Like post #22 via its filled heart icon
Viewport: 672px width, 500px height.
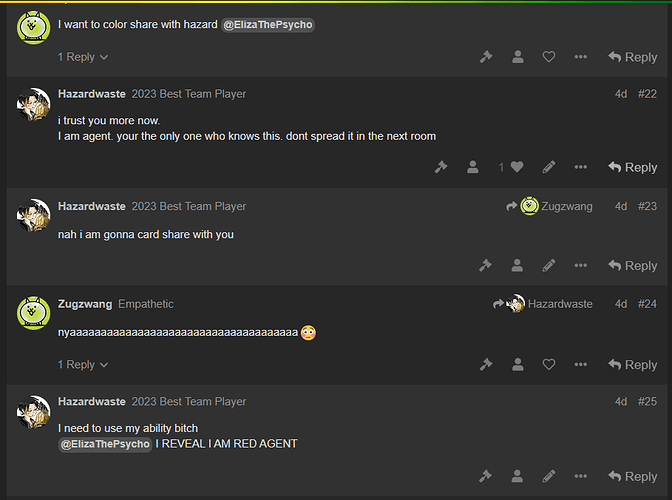(517, 167)
